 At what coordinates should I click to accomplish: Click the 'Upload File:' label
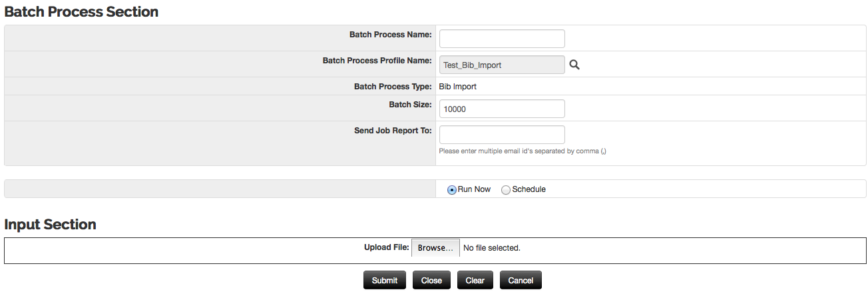click(387, 247)
